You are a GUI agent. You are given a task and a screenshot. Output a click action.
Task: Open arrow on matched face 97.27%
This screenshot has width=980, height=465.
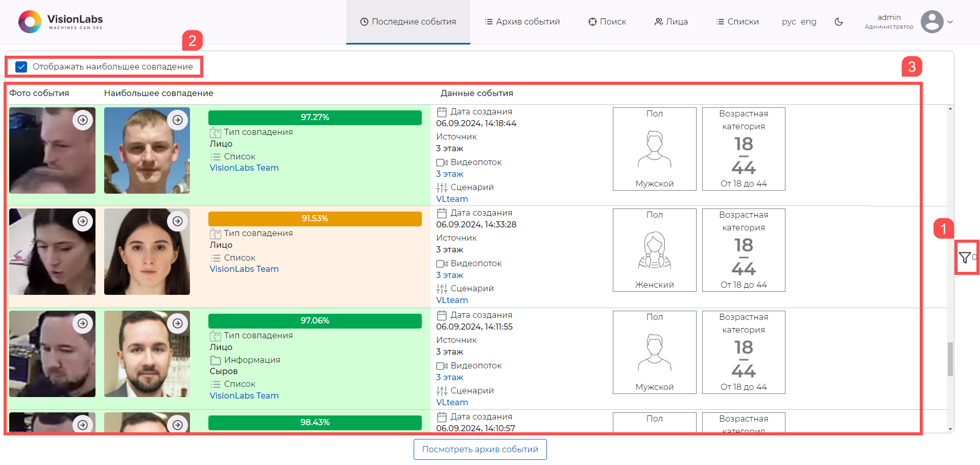click(178, 120)
